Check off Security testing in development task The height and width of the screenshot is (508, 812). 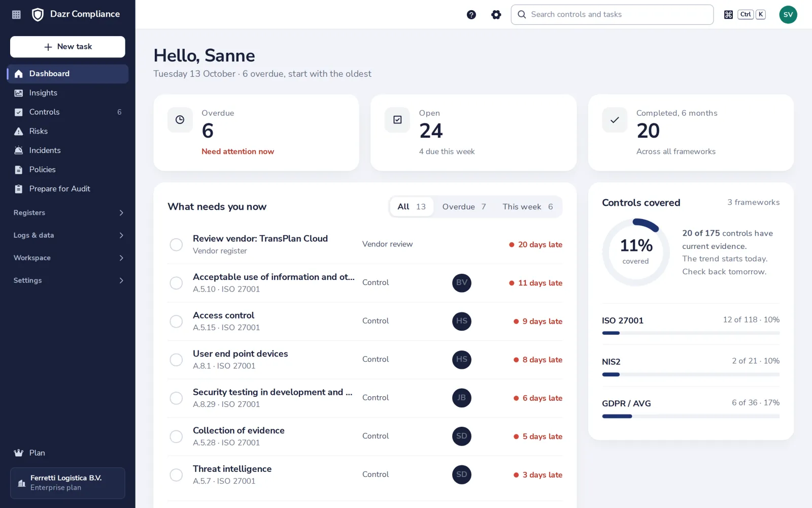(x=176, y=398)
